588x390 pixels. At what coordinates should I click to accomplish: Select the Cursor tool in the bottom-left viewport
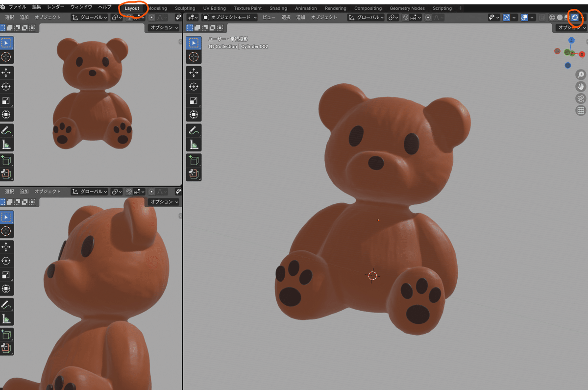point(7,231)
